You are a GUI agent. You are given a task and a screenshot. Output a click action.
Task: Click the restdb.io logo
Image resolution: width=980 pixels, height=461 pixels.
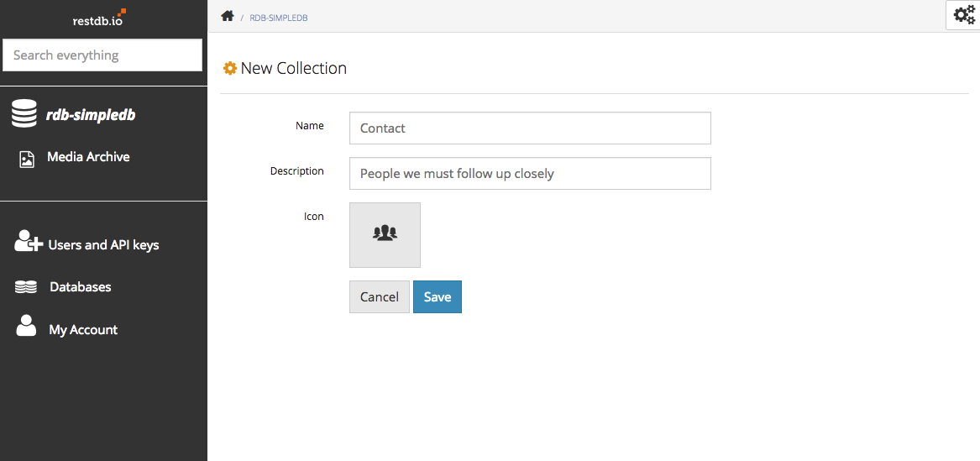pyautogui.click(x=99, y=18)
